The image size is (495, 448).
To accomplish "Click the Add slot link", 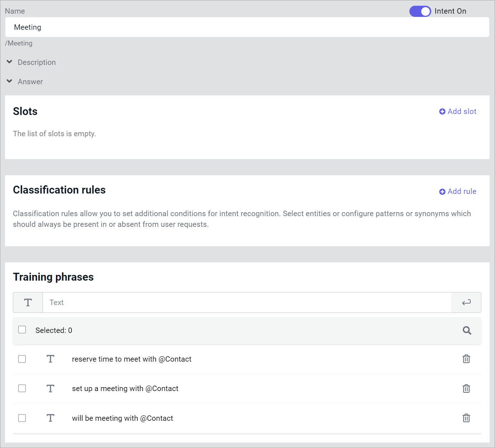I will tap(462, 111).
